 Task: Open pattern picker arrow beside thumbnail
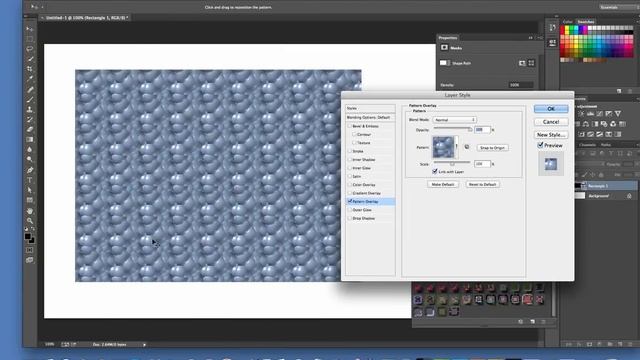tap(456, 147)
